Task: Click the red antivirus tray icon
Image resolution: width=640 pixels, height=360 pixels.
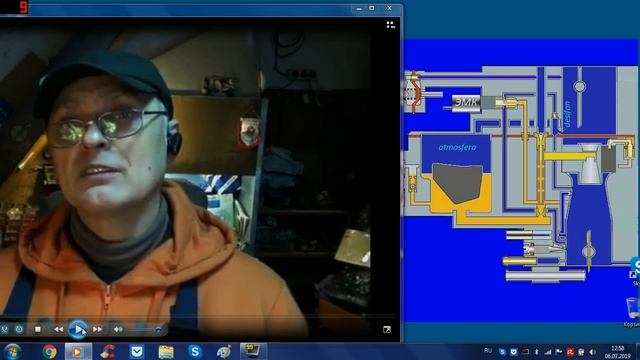Action: point(570,351)
